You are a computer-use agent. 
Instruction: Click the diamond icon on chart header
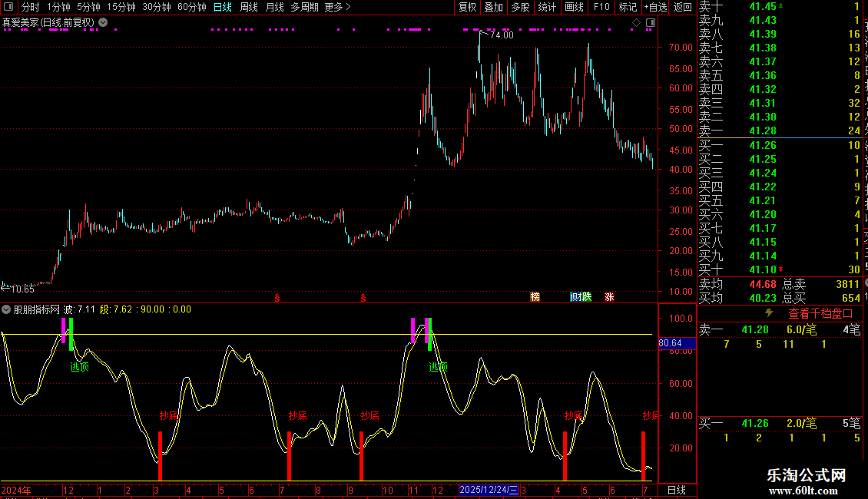tap(636, 23)
